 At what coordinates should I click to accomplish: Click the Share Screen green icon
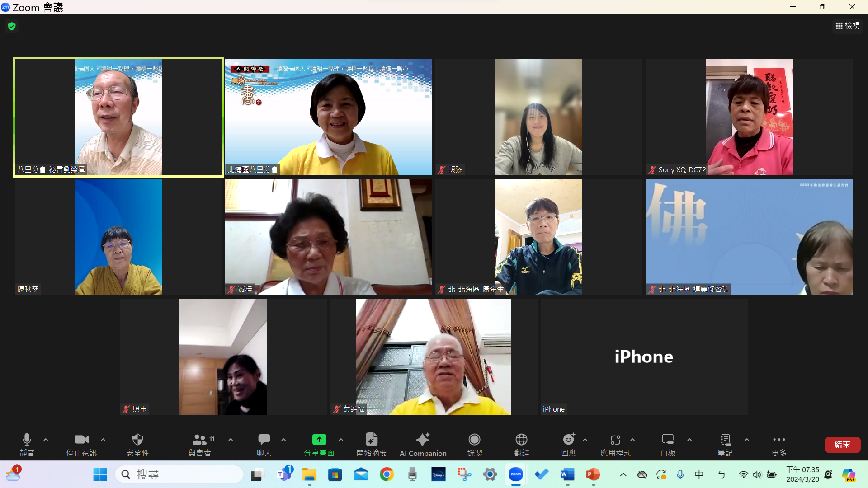(319, 440)
